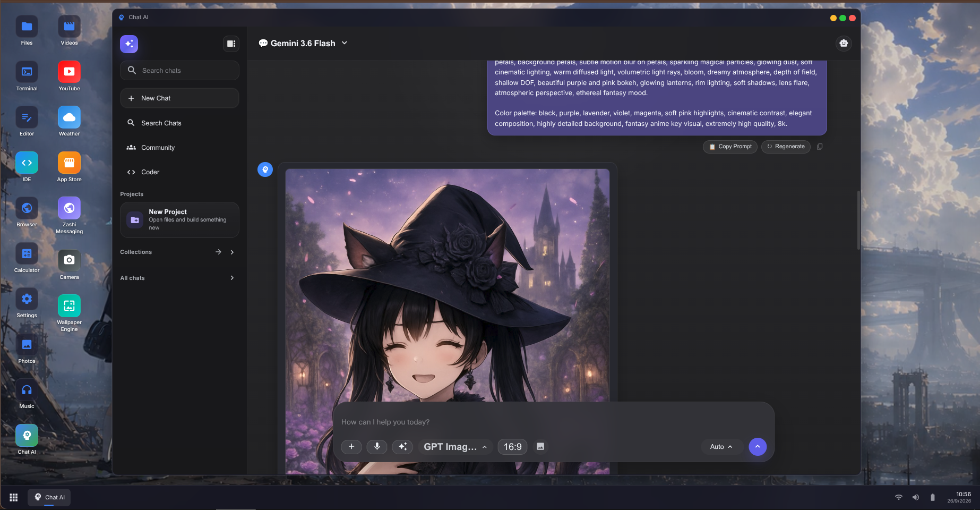Click the Copy Prompt button
This screenshot has width=980, height=510.
tap(730, 147)
